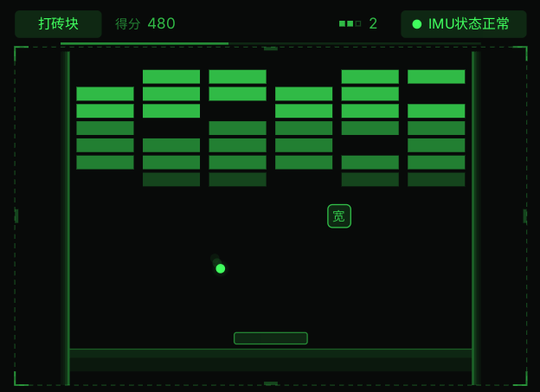Click the top bright brick in second column
Viewport: 540px width, 392px height.
pyautogui.click(x=171, y=76)
